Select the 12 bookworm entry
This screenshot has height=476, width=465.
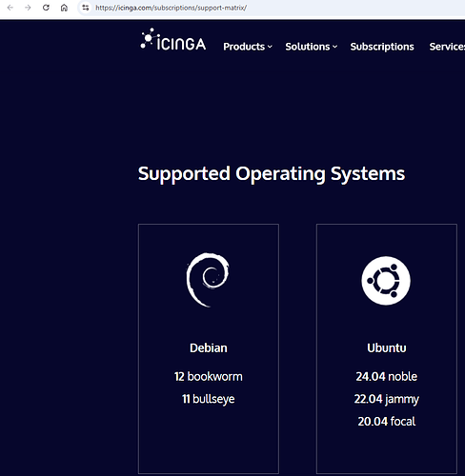point(209,377)
